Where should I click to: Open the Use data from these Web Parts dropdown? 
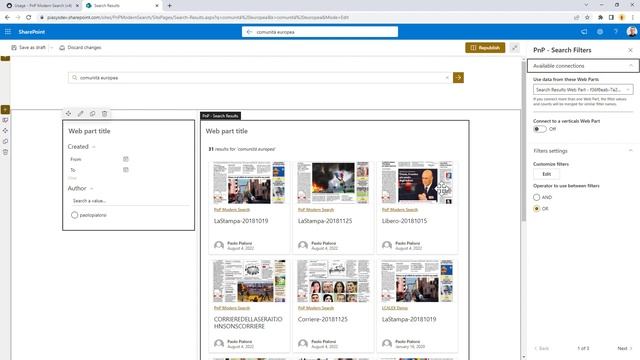click(x=583, y=89)
